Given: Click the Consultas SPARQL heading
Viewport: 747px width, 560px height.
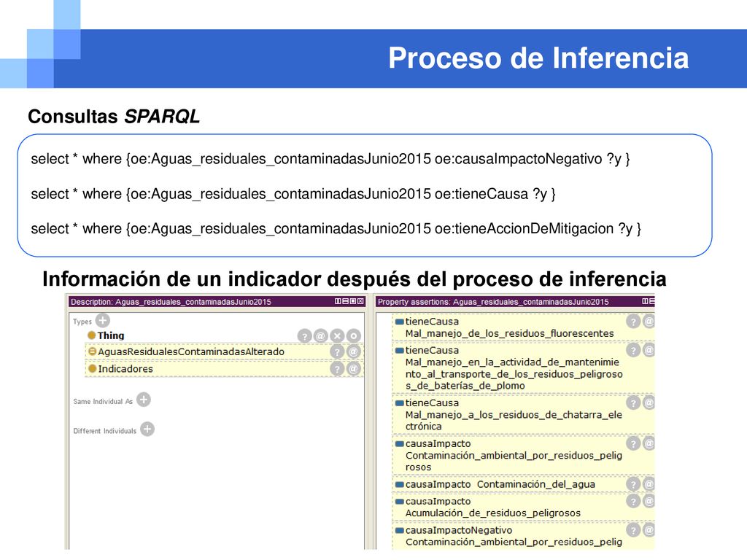Looking at the screenshot, I should tap(114, 116).
